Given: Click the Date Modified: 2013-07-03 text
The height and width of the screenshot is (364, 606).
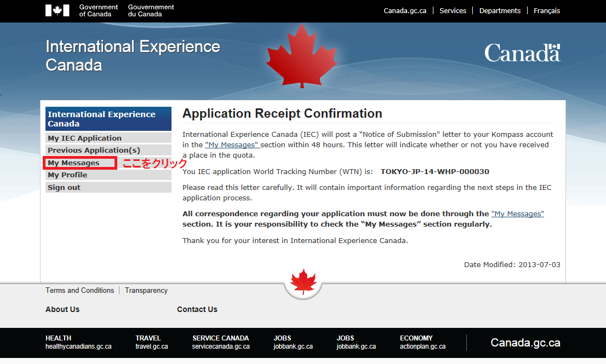Looking at the screenshot, I should coord(512,265).
